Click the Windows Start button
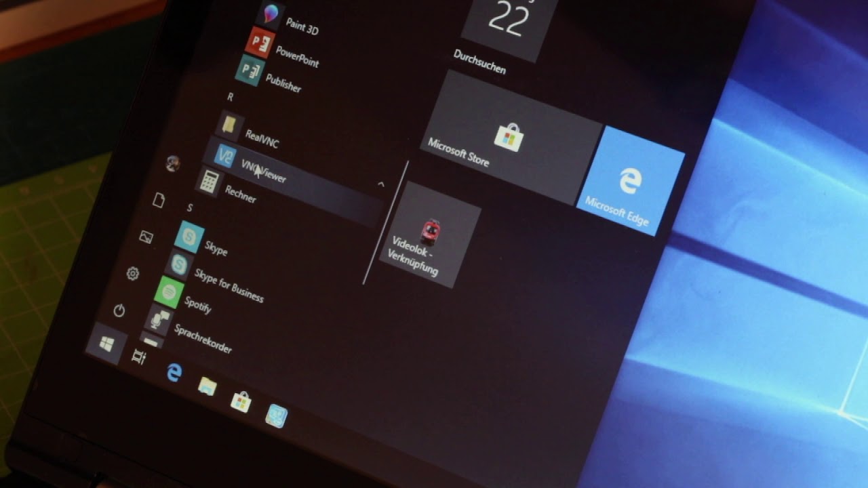This screenshot has height=488, width=868. [x=106, y=344]
